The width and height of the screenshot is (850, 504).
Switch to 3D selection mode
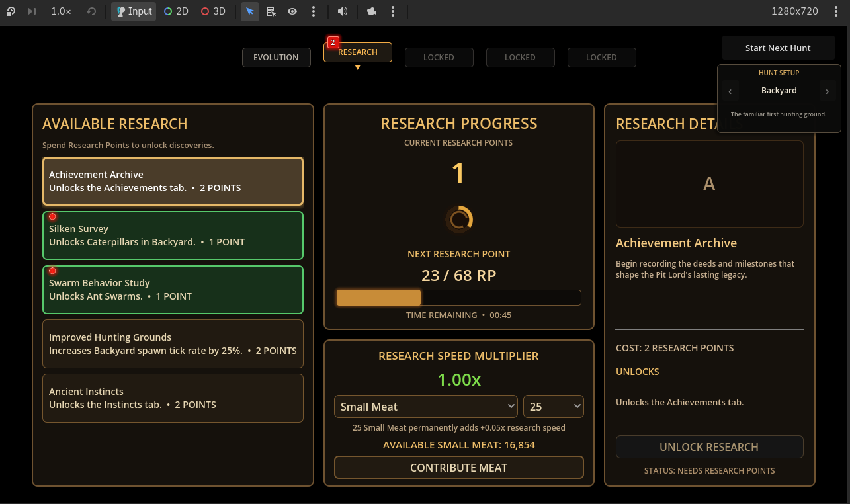(213, 11)
